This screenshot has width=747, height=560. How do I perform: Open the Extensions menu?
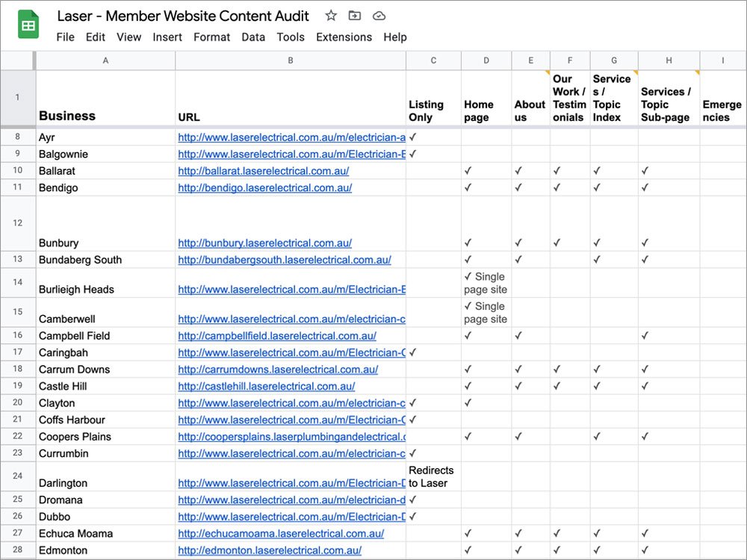coord(344,37)
